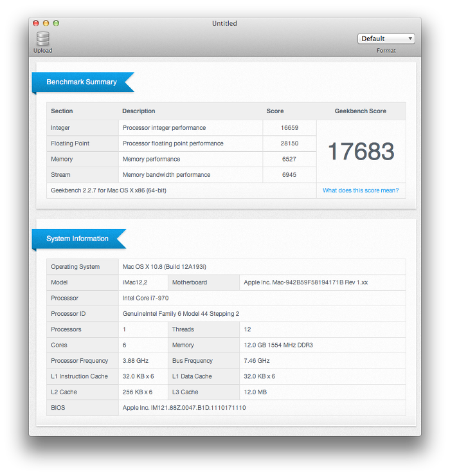This screenshot has height=476, width=450.
Task: Click the Stream section cell
Action: click(x=82, y=175)
